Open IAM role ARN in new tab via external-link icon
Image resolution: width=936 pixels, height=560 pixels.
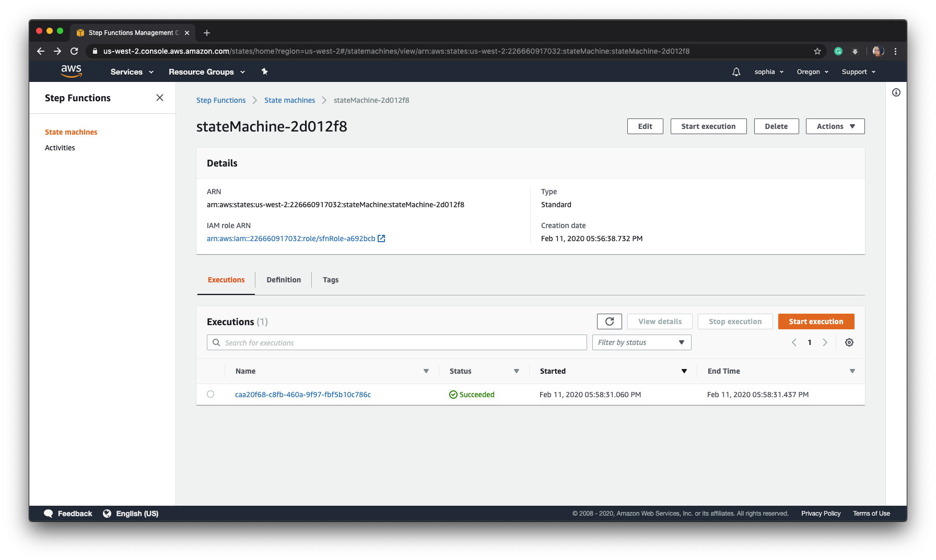[381, 239]
